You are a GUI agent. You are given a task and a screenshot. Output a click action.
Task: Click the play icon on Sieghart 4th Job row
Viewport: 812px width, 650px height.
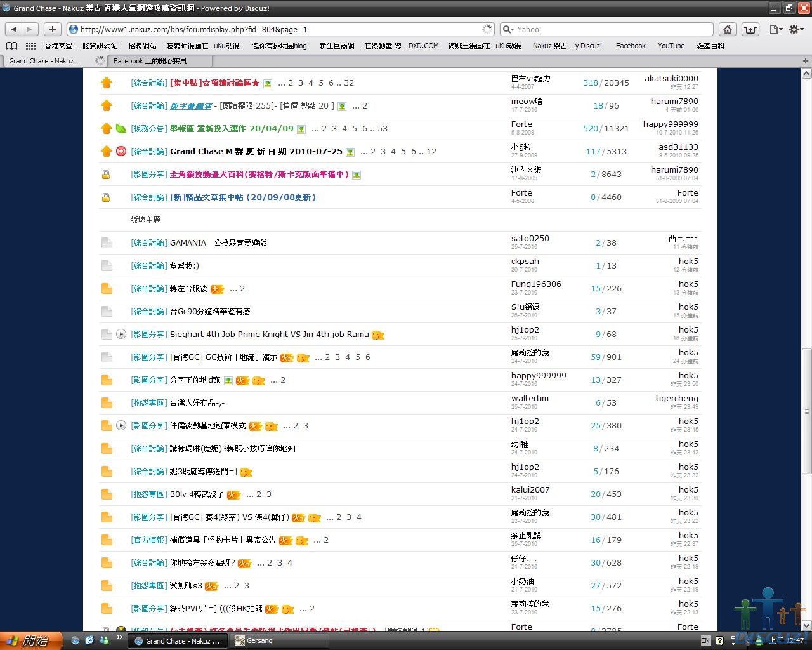coord(121,334)
